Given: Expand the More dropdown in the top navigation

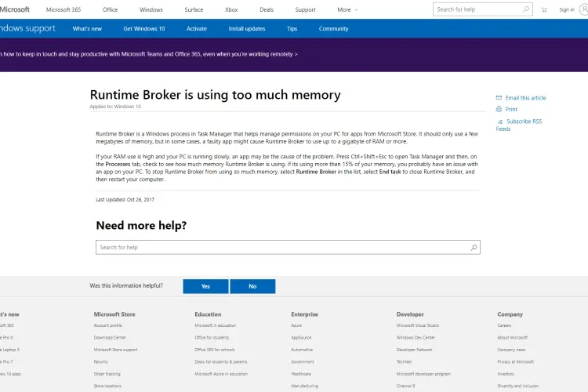Looking at the screenshot, I should click(x=347, y=9).
